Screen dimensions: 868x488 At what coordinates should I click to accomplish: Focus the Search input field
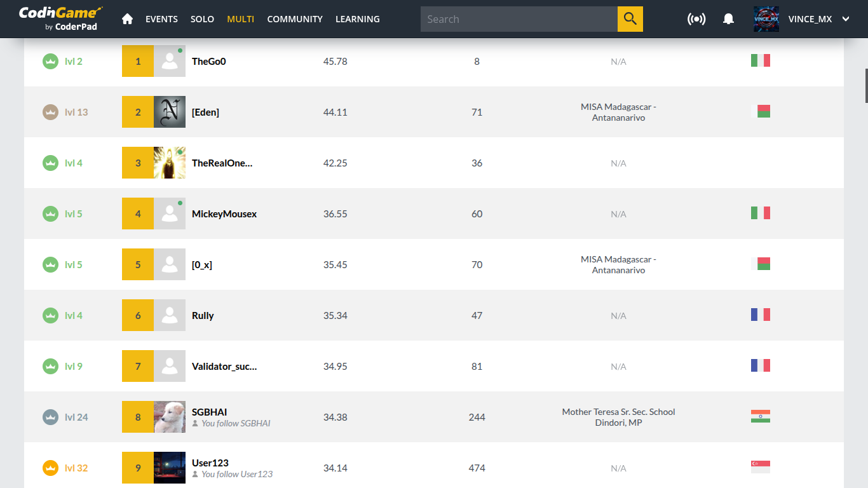point(519,19)
